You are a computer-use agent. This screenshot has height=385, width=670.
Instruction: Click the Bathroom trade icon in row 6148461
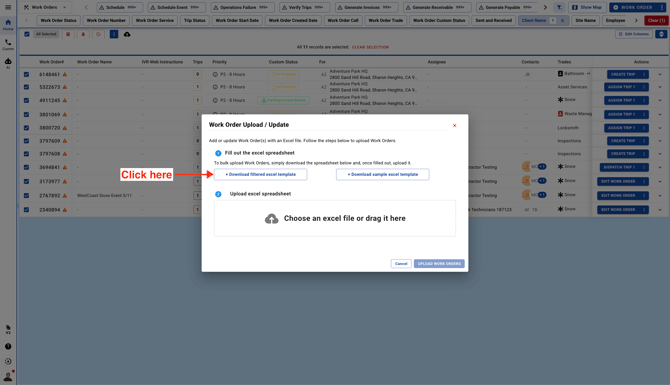pyautogui.click(x=560, y=73)
